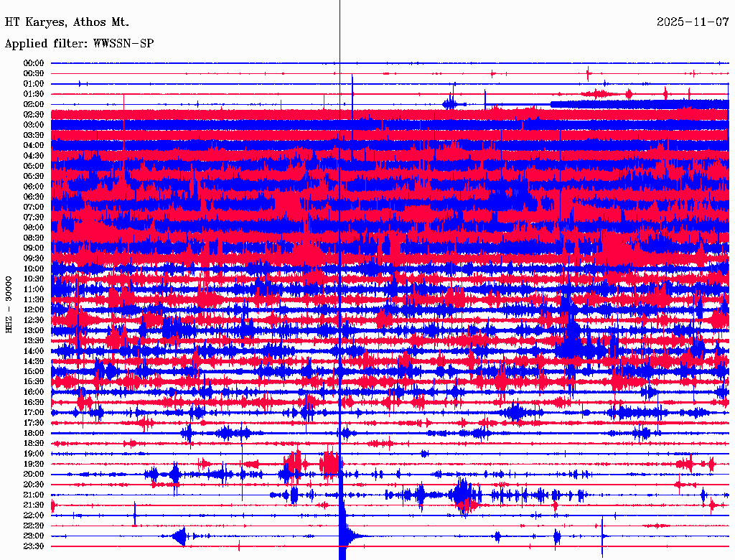Select the 12:30 time label

tap(34, 320)
